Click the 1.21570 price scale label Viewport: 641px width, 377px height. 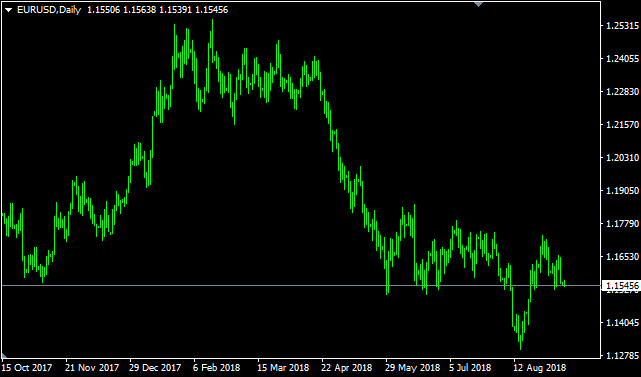(x=622, y=125)
